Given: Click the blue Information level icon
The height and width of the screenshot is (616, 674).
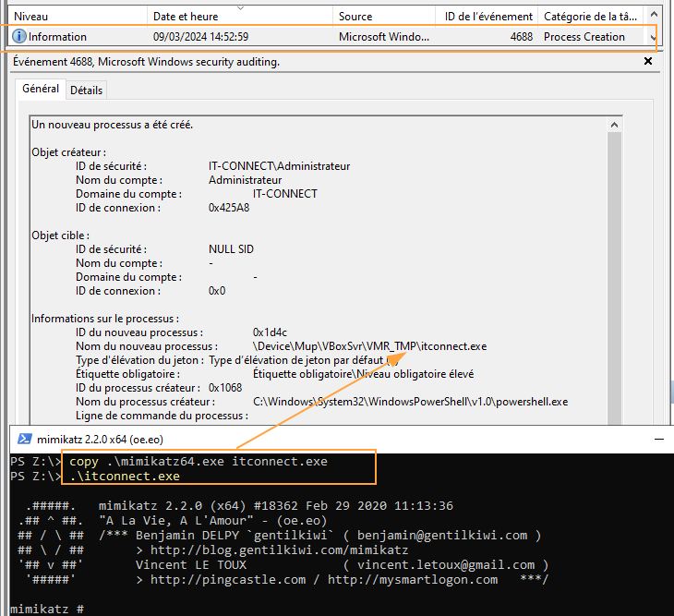Looking at the screenshot, I should click(19, 37).
